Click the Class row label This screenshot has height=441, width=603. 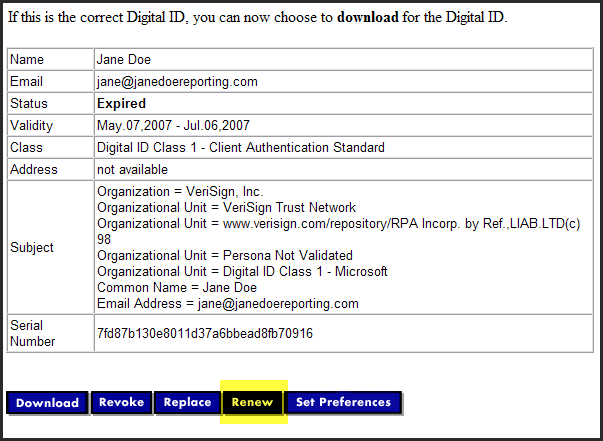[26, 148]
